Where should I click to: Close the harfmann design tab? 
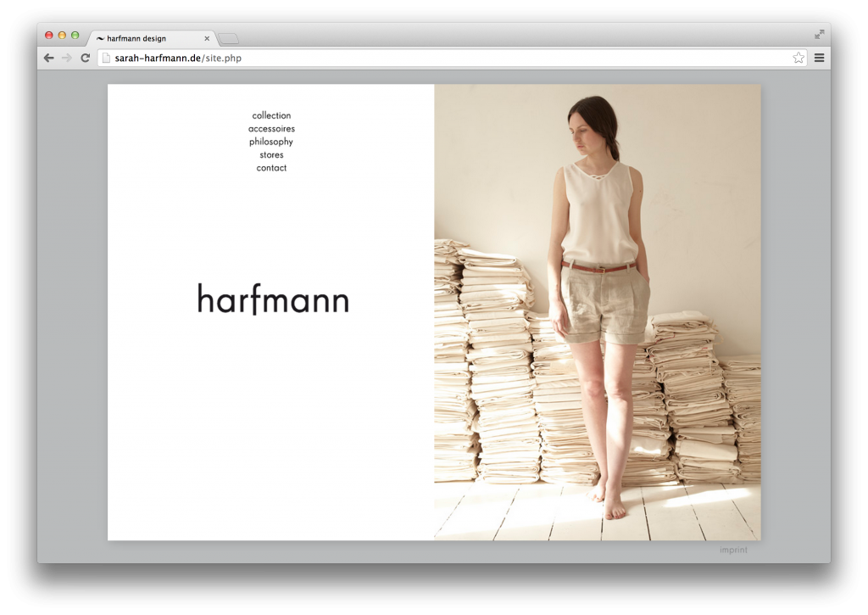click(x=207, y=38)
